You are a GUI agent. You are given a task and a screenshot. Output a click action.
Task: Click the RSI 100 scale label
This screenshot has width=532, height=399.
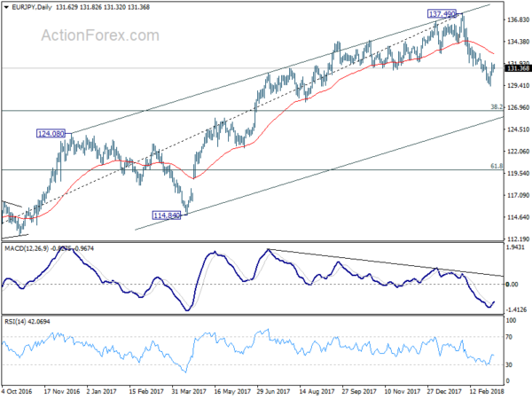tap(511, 320)
